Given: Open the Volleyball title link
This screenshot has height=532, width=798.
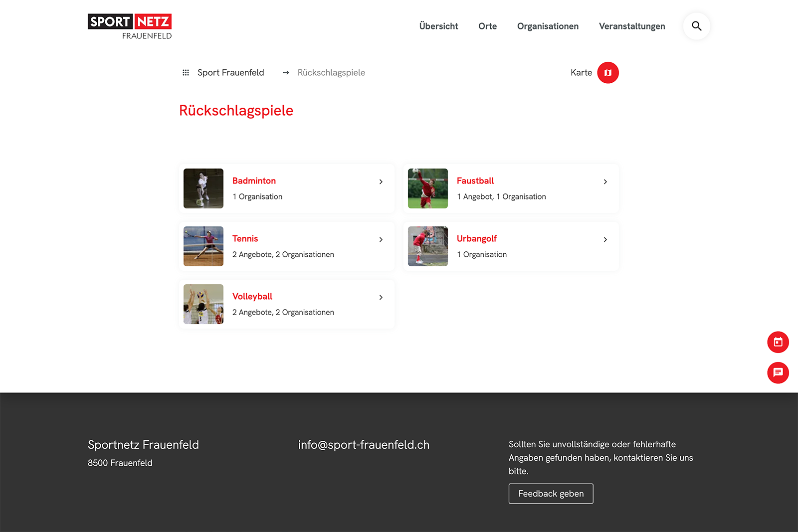Looking at the screenshot, I should (x=252, y=297).
